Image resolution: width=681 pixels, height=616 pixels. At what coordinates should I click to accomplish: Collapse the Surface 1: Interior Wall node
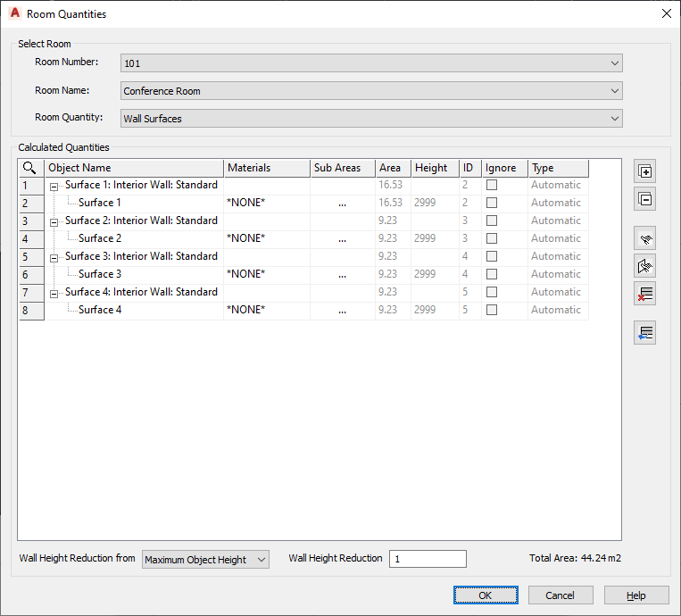coord(54,187)
